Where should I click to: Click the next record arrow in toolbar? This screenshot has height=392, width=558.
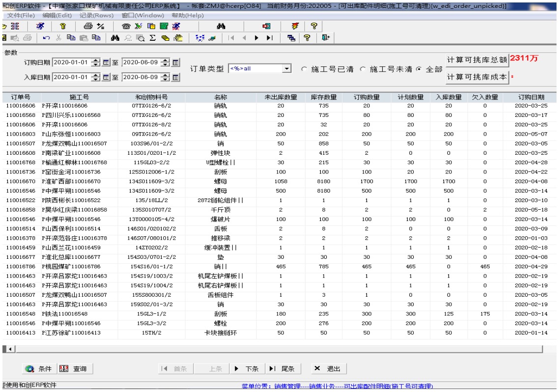[256, 38]
